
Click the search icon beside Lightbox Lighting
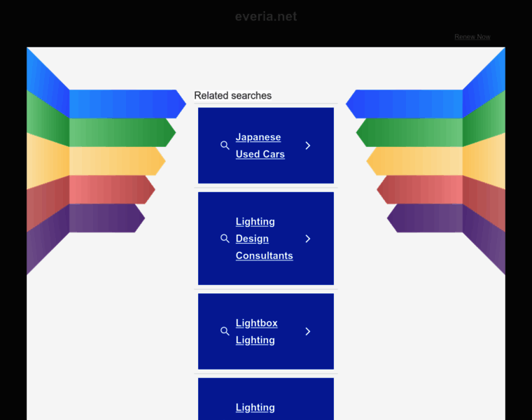click(x=225, y=331)
